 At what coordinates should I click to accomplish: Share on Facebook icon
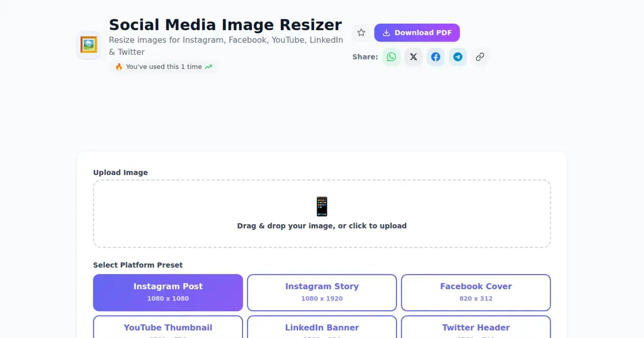(x=436, y=57)
